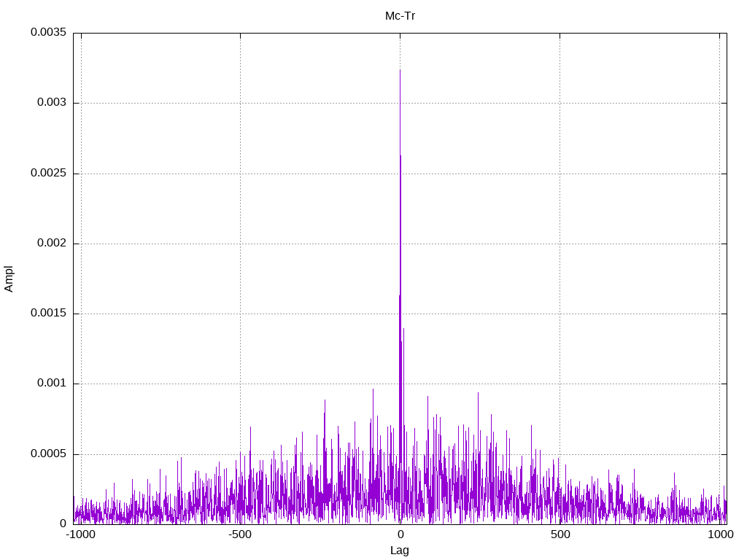Click y-axis tick label 0.0025
The image size is (747, 560).
(49, 173)
